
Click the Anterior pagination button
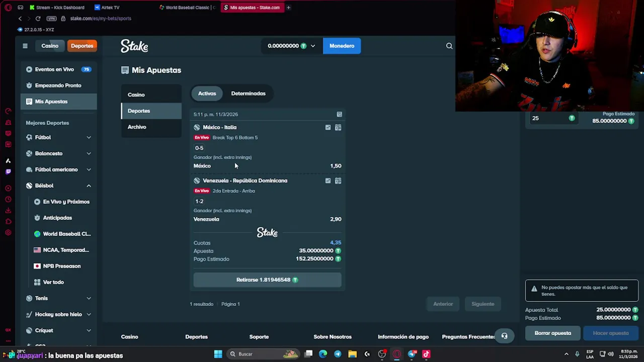click(x=443, y=304)
